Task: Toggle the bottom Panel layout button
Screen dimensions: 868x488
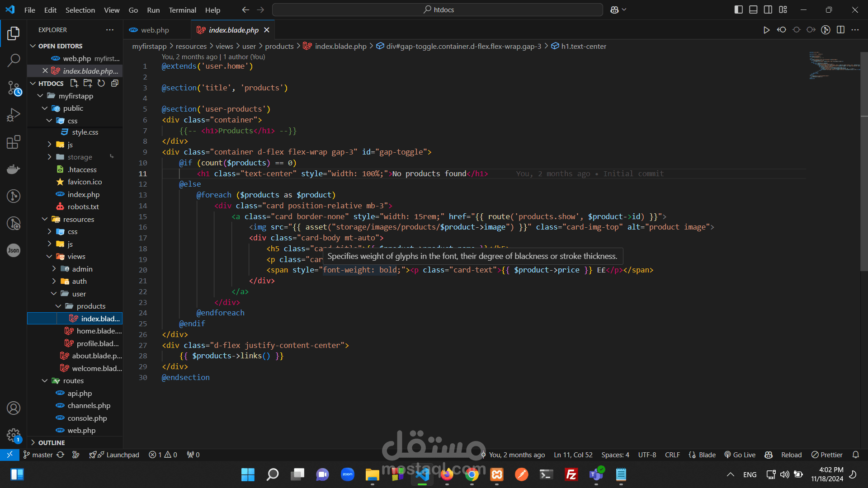Action: coord(753,9)
